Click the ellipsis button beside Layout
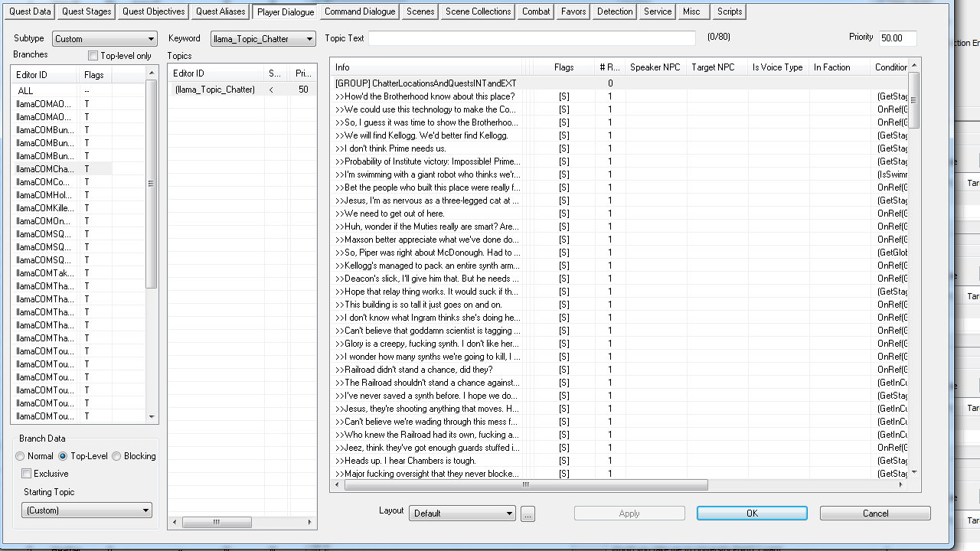 528,514
